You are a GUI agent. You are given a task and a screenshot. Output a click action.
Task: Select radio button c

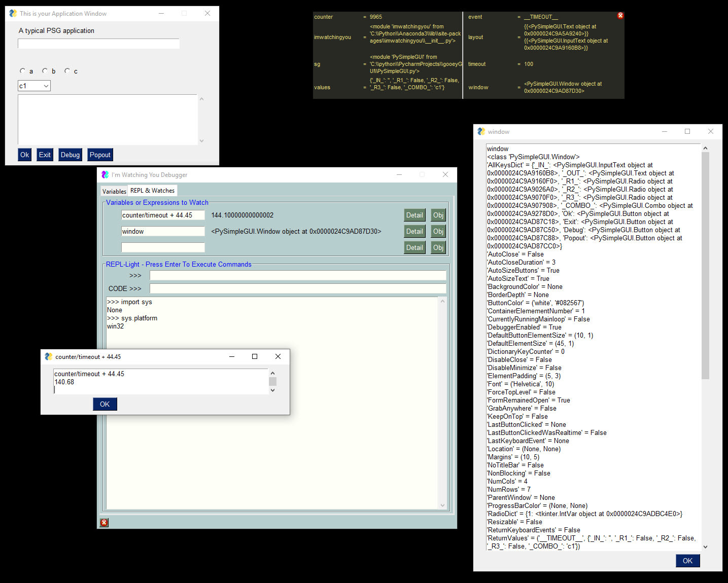click(x=67, y=70)
